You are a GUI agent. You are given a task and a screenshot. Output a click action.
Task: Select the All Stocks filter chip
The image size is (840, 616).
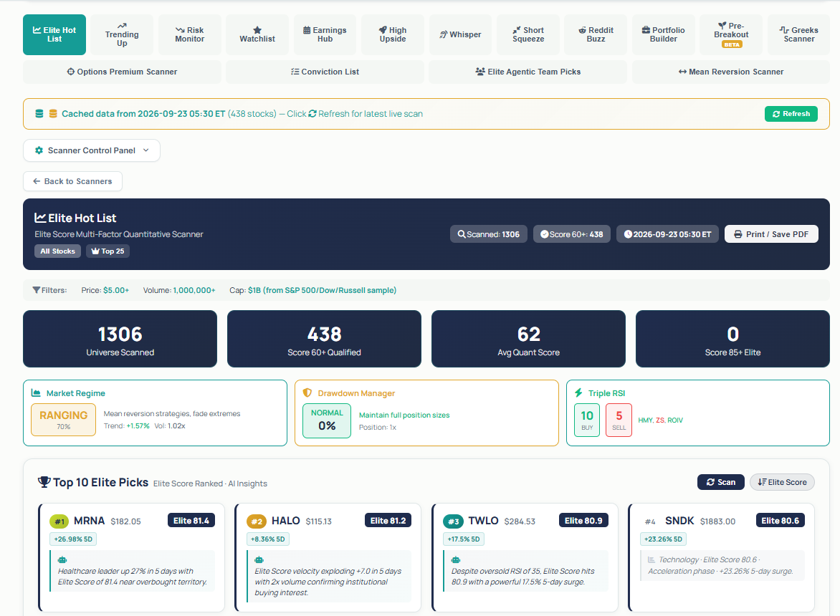pos(58,251)
